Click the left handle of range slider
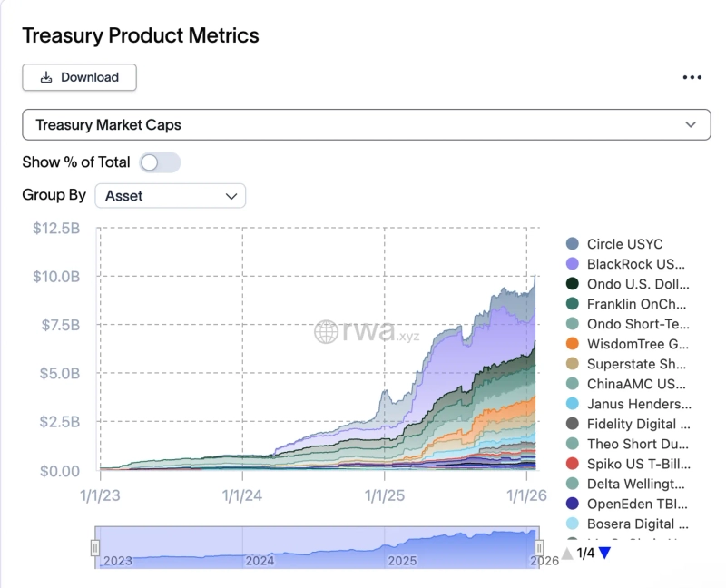Screen dimensions: 726x588 click(95, 548)
